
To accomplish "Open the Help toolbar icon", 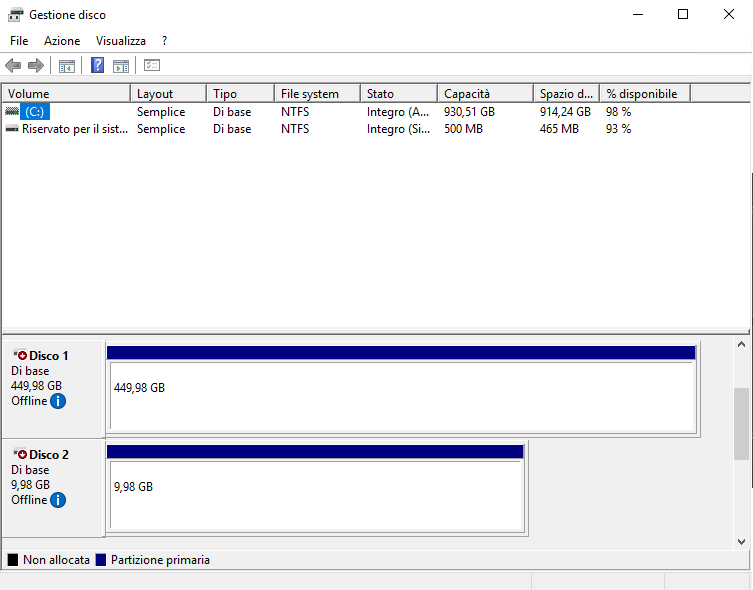I will [x=97, y=65].
